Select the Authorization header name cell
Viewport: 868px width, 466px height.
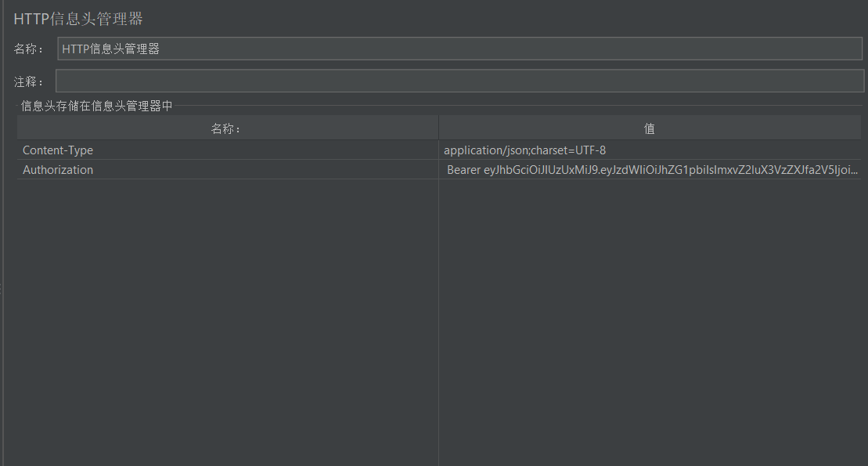pyautogui.click(x=228, y=169)
